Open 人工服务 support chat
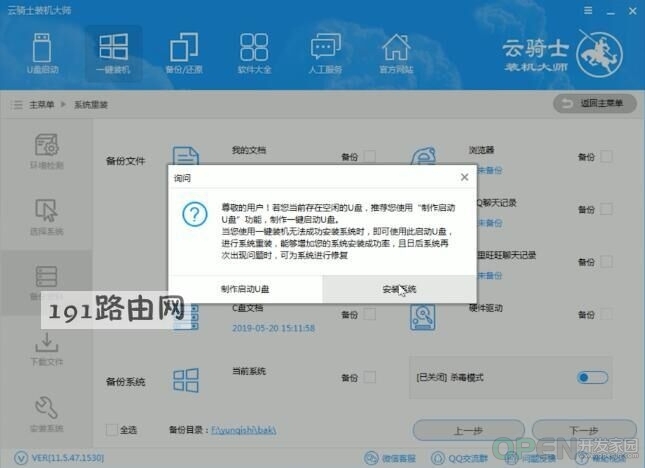This screenshot has height=468, width=645. 325,53
